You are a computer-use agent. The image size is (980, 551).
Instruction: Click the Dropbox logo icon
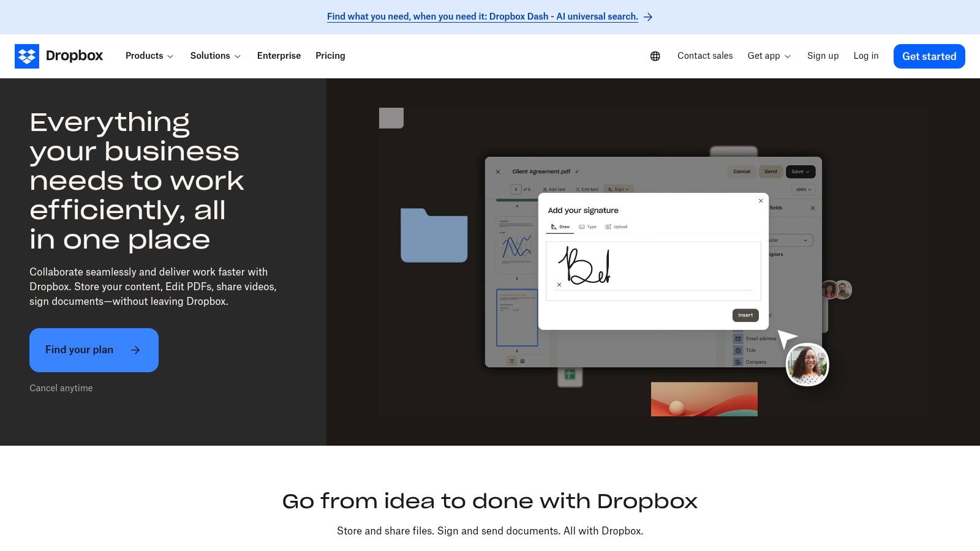pos(27,56)
